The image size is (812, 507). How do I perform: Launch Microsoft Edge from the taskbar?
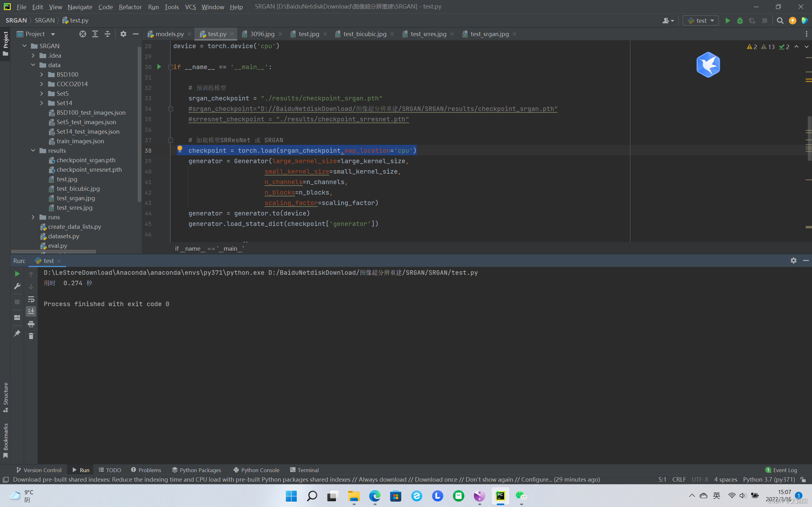click(375, 496)
